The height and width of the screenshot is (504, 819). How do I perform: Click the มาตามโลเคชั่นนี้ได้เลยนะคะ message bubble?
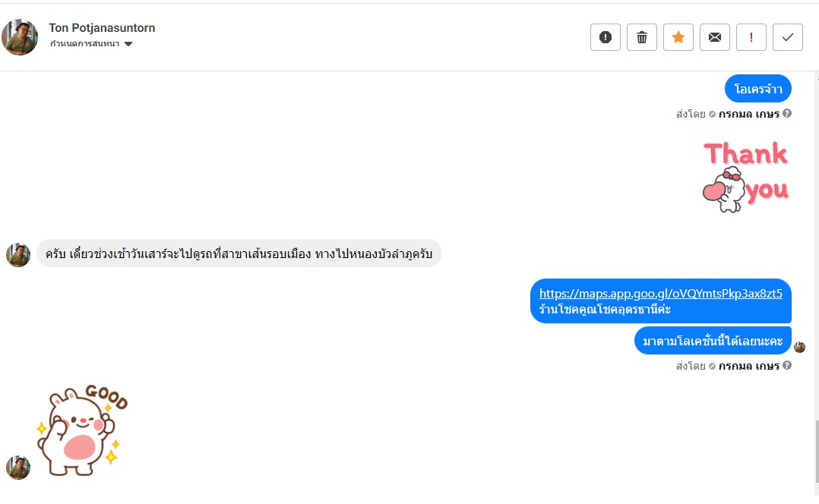713,341
